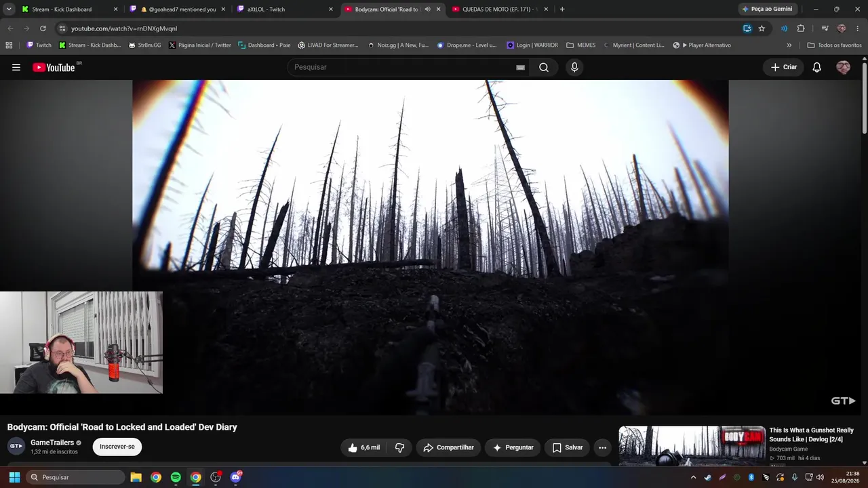Viewport: 868px width, 488px height.
Task: Click the install app icon in address bar
Action: click(747, 28)
